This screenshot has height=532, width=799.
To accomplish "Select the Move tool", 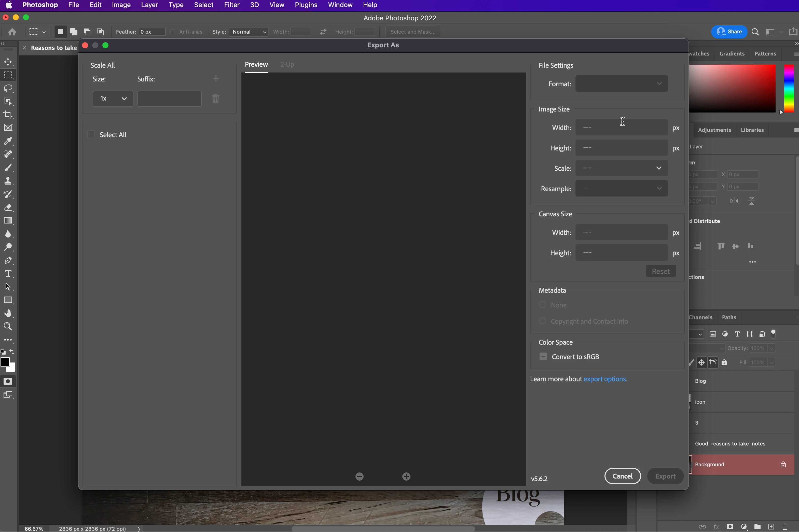I will [8, 62].
